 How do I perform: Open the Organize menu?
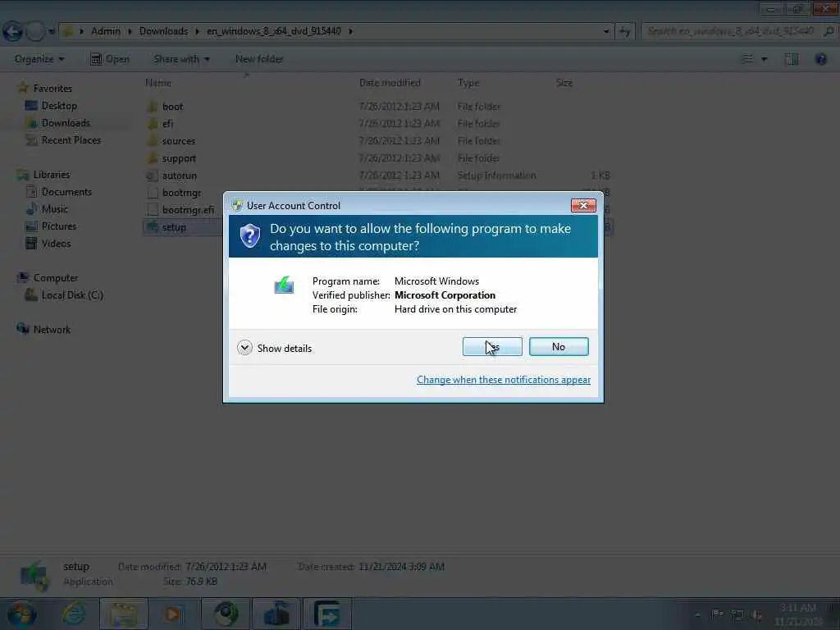click(39, 59)
